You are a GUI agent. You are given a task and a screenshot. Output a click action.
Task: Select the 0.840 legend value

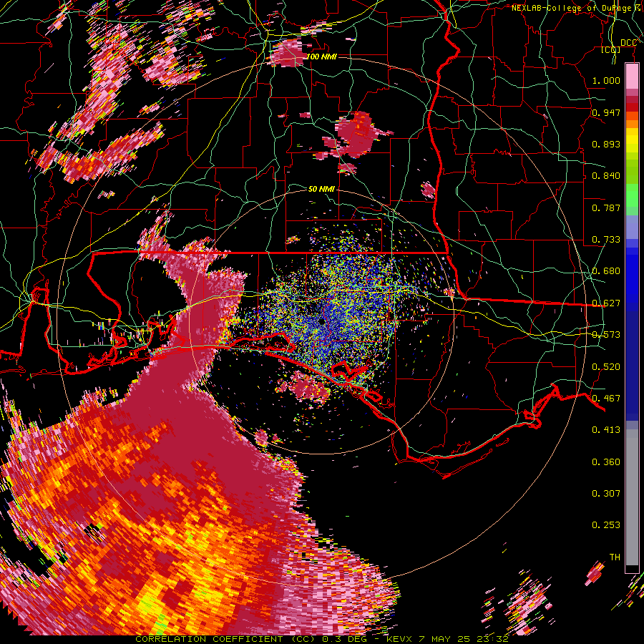pos(606,176)
